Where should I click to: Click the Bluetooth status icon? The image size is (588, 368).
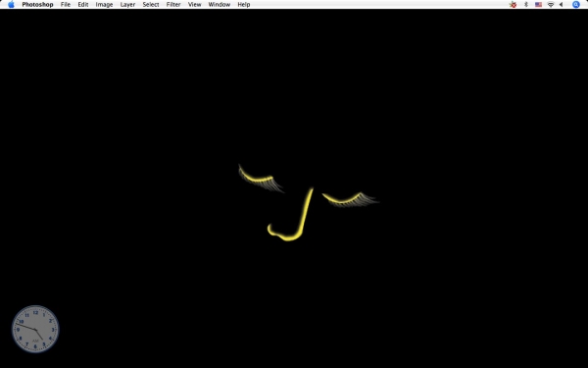click(x=526, y=5)
